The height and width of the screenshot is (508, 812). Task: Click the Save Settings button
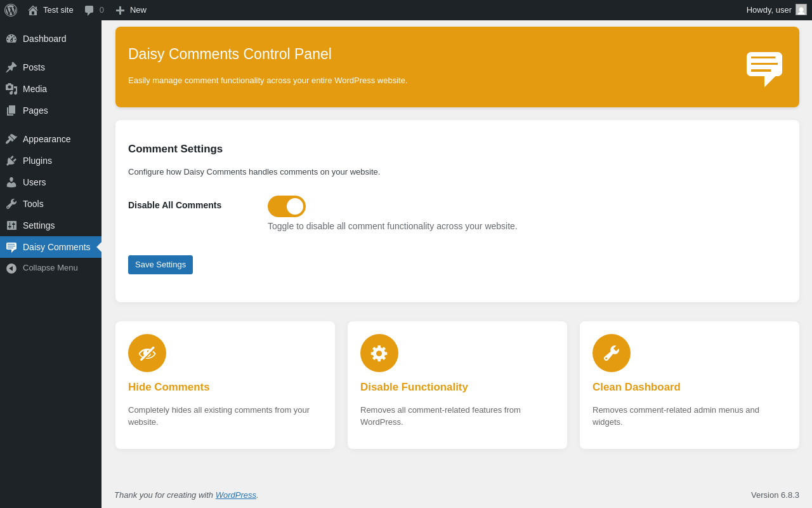point(160,265)
